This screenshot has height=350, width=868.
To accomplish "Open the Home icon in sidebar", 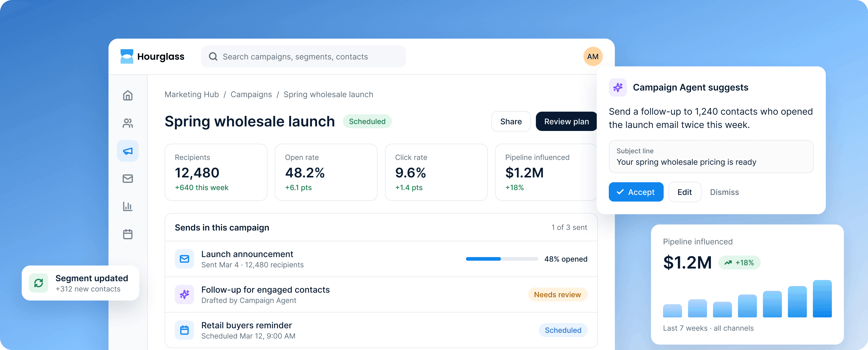I will pos(128,95).
